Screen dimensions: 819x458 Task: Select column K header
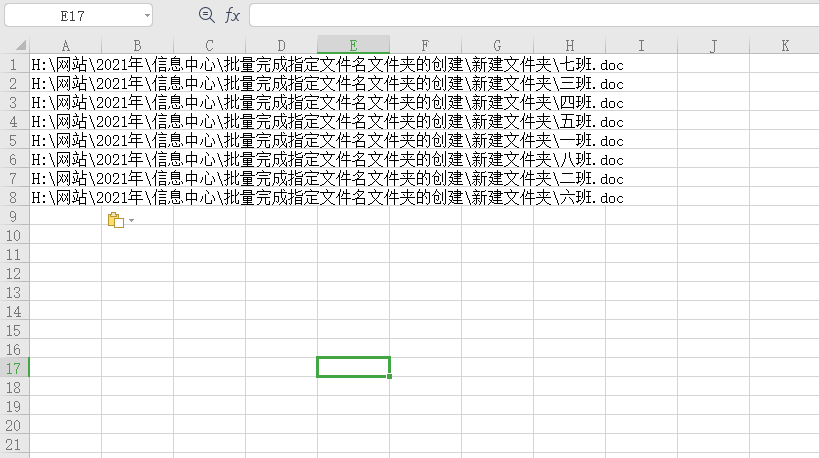point(785,45)
